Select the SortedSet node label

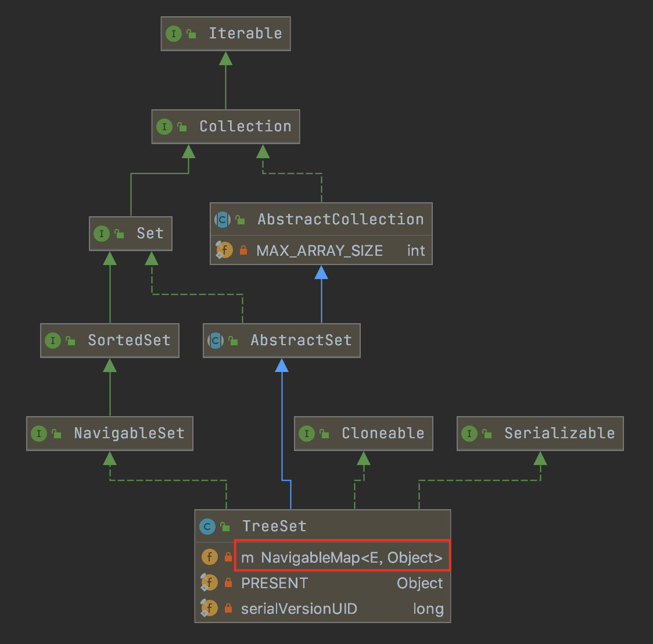[x=128, y=340]
